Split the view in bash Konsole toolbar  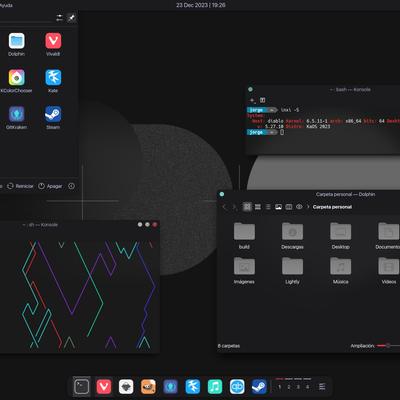262,100
